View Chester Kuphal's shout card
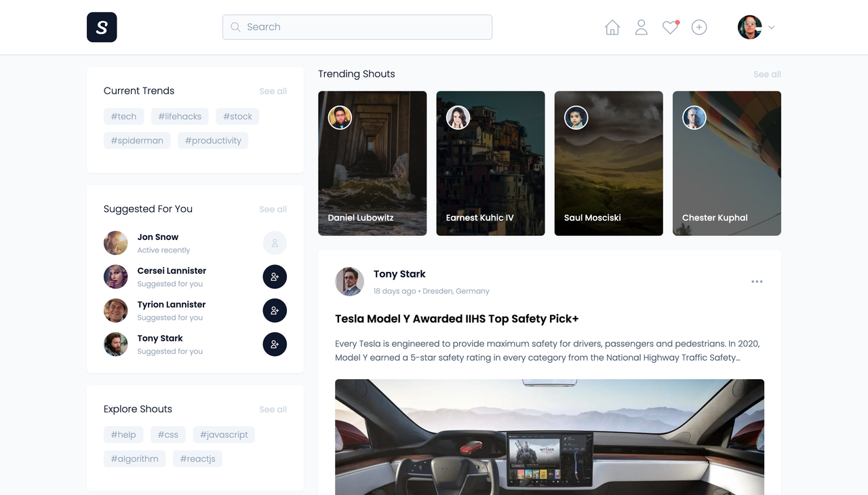This screenshot has width=868, height=495. (x=726, y=163)
